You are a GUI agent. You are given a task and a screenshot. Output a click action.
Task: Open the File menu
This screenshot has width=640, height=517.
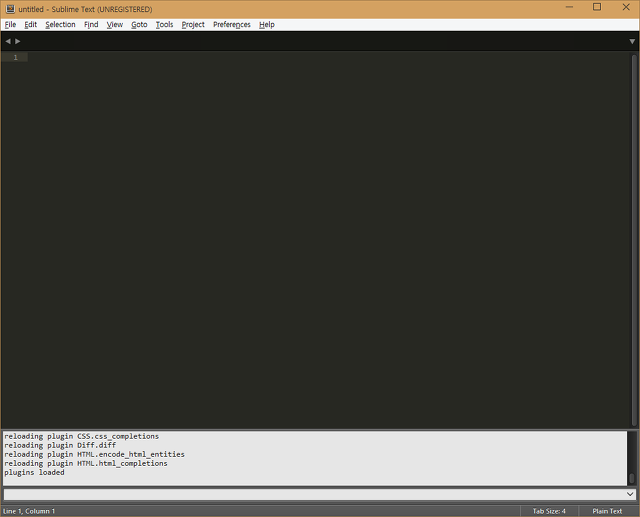[10, 24]
